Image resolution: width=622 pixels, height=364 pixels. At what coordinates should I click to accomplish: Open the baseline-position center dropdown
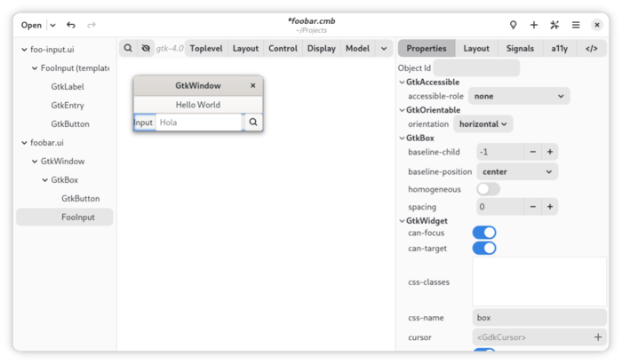pyautogui.click(x=517, y=171)
